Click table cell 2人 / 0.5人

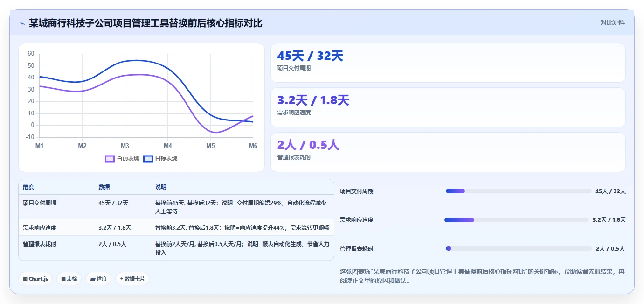pos(112,244)
